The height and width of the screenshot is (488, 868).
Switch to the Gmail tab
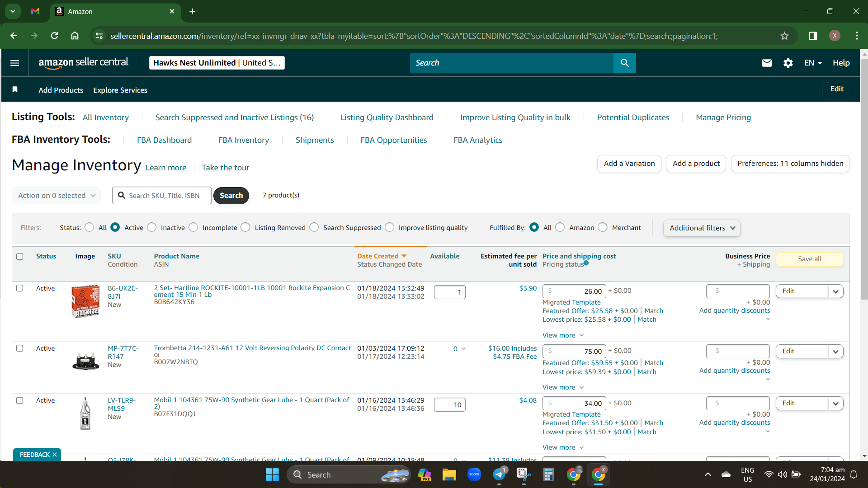point(35,11)
